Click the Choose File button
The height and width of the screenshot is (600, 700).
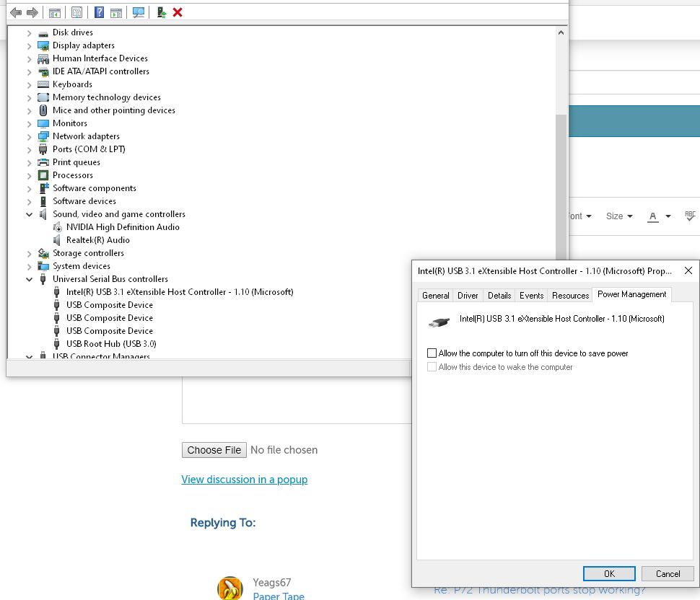[x=214, y=450]
